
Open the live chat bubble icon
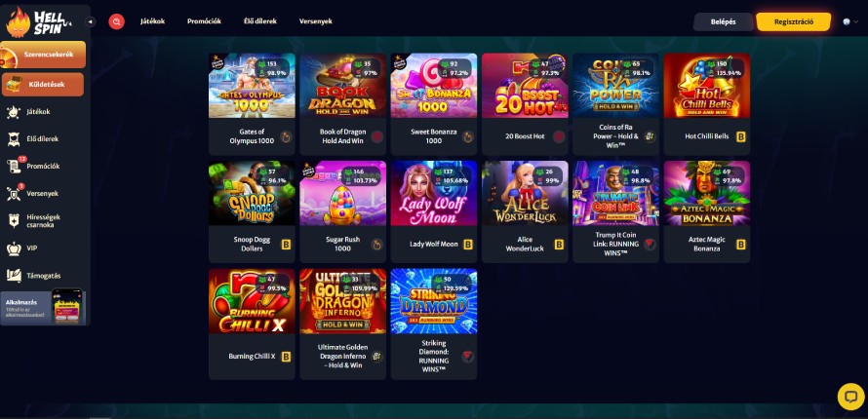click(850, 397)
